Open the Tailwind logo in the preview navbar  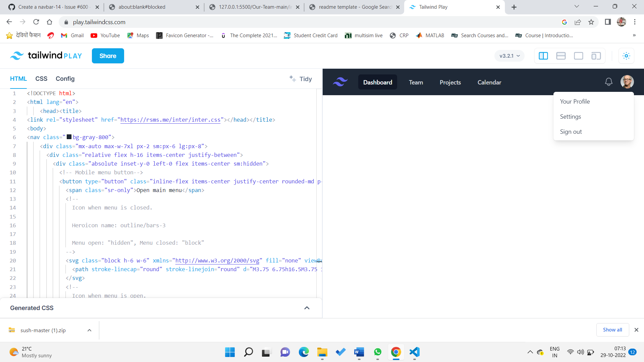coord(340,82)
